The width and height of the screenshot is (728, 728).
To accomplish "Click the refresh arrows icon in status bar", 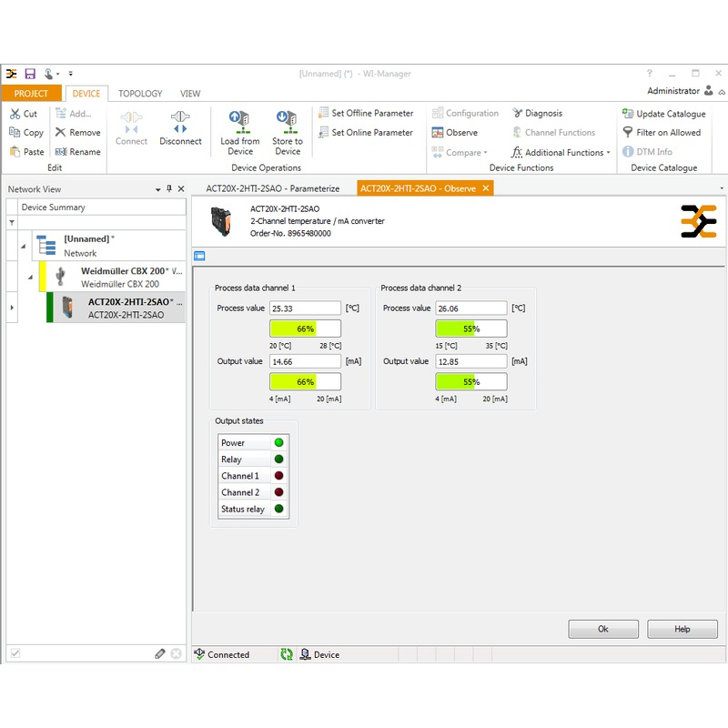I will point(287,654).
